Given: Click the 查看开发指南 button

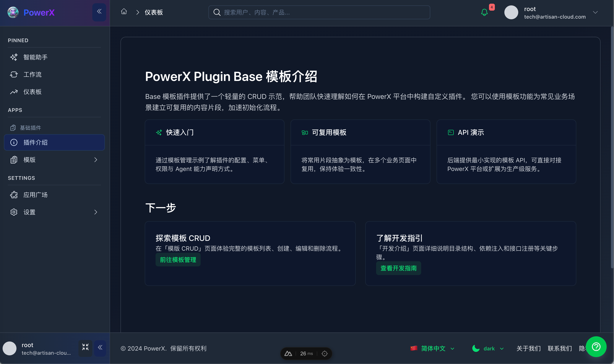Looking at the screenshot, I should (398, 268).
